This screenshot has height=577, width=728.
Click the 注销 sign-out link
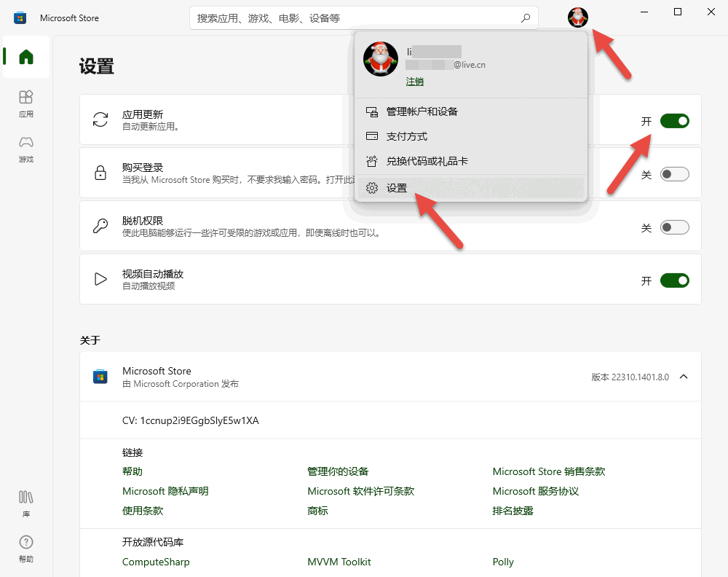click(x=415, y=82)
